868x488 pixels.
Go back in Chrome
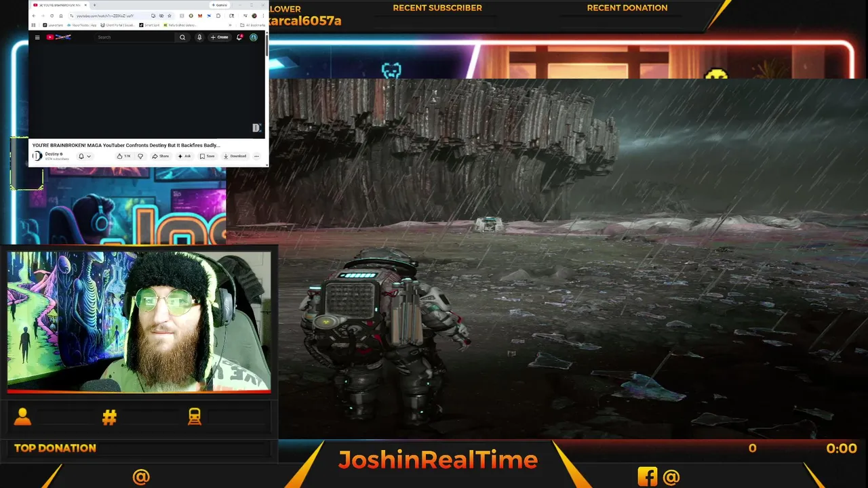[x=34, y=16]
